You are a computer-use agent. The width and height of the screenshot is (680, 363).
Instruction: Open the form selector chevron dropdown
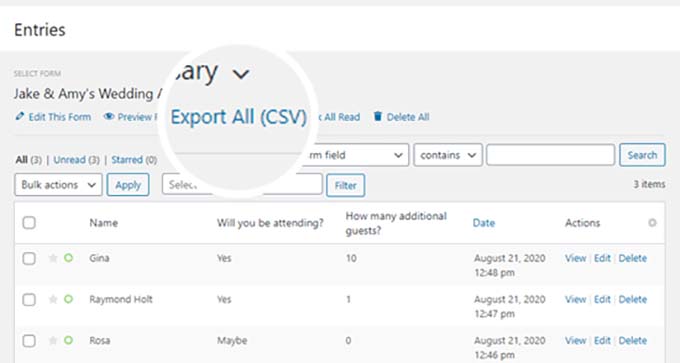pos(241,74)
